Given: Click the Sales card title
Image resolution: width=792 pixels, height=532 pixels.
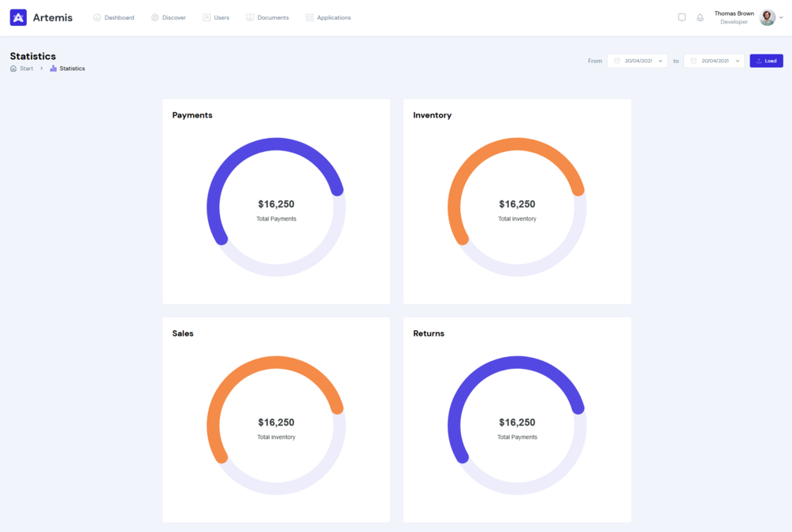Looking at the screenshot, I should (x=183, y=333).
